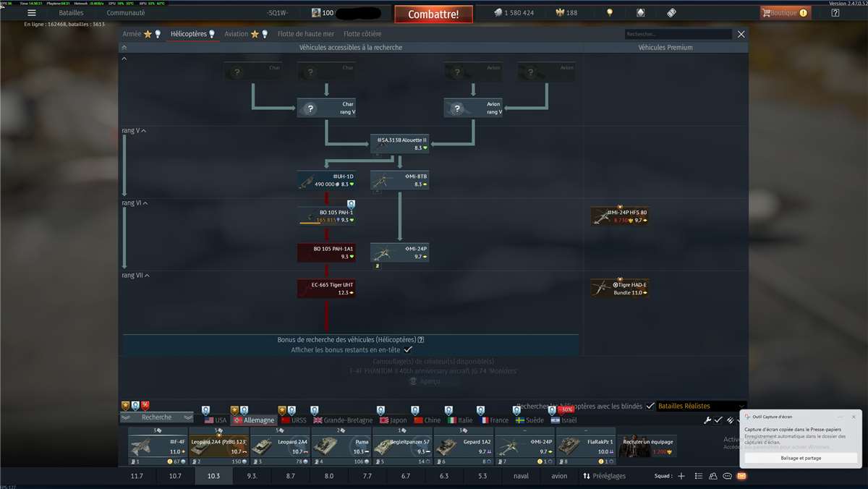Open the Flotte côtière tab
This screenshot has height=489, width=868.
(x=362, y=34)
